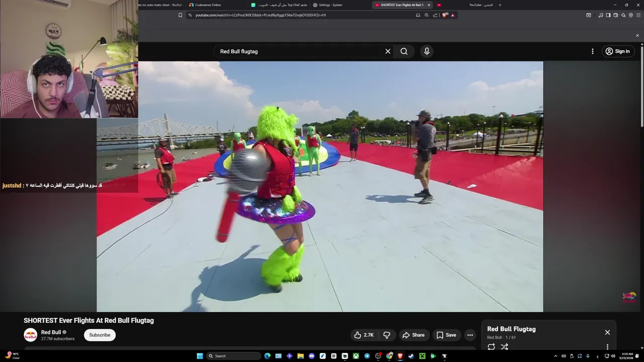Close the Red Bull Flugtag playlist panel
This screenshot has height=362, width=644.
pos(607,332)
